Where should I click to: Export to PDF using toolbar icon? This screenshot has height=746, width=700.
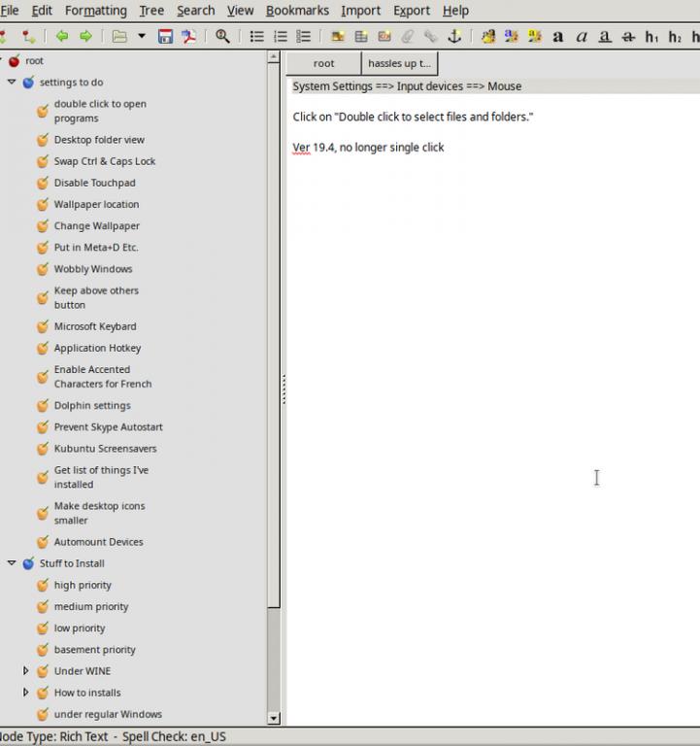pyautogui.click(x=188, y=37)
